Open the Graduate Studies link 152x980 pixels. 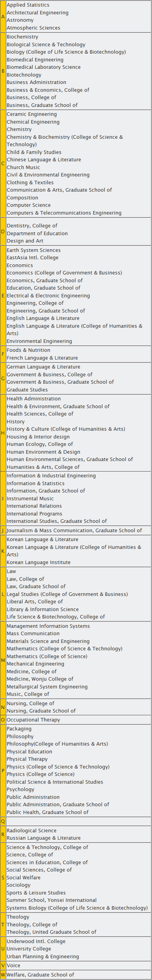tap(27, 390)
